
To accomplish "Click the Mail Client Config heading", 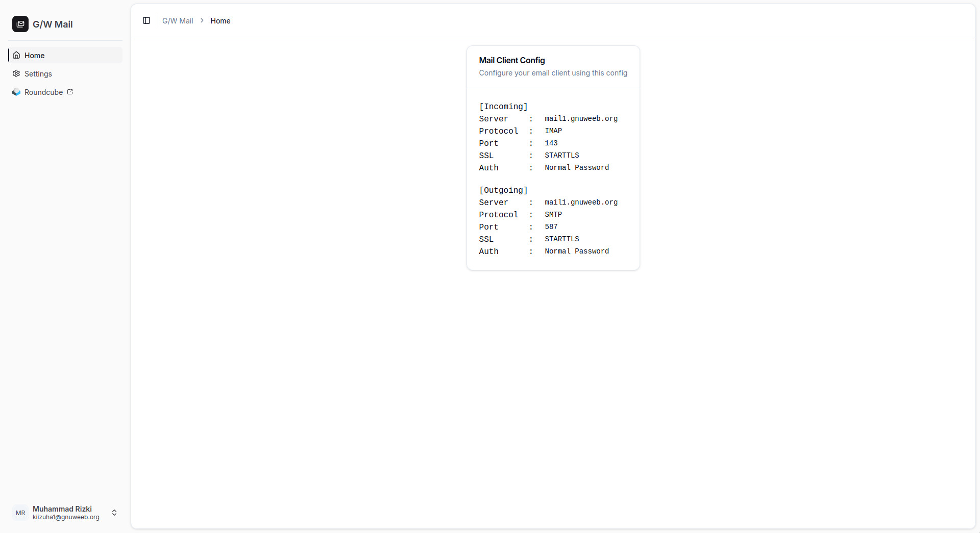I will tap(512, 60).
